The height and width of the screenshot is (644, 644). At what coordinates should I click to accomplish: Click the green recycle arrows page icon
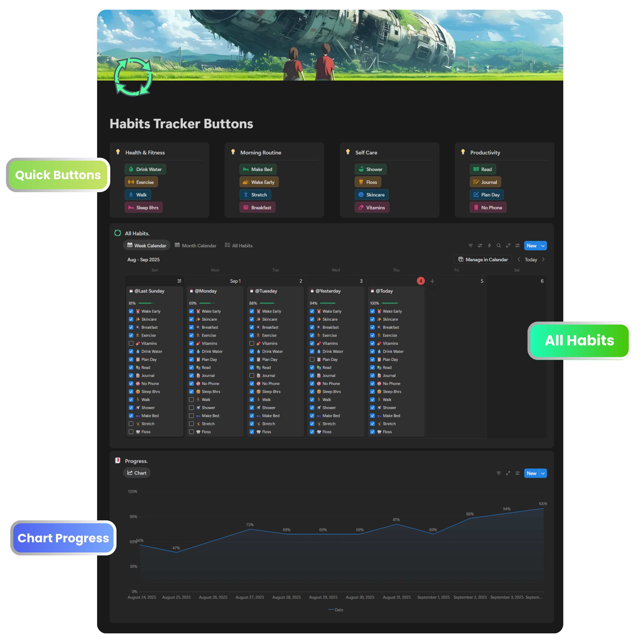(x=133, y=77)
